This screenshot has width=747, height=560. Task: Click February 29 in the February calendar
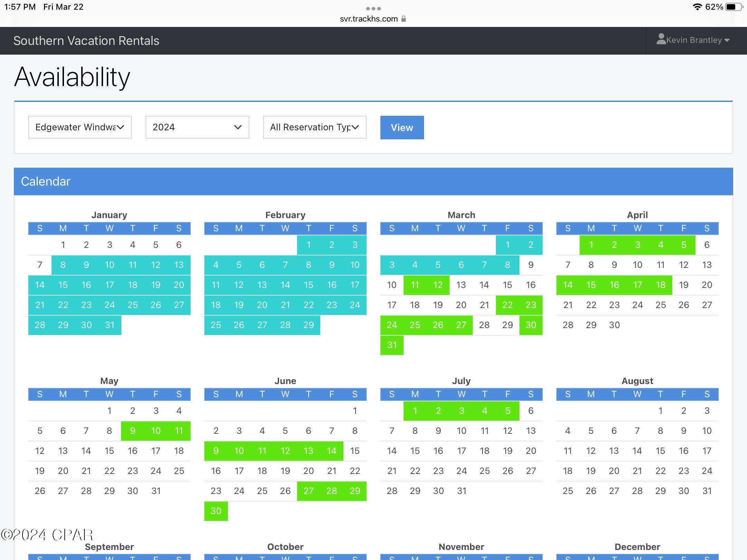click(x=308, y=325)
